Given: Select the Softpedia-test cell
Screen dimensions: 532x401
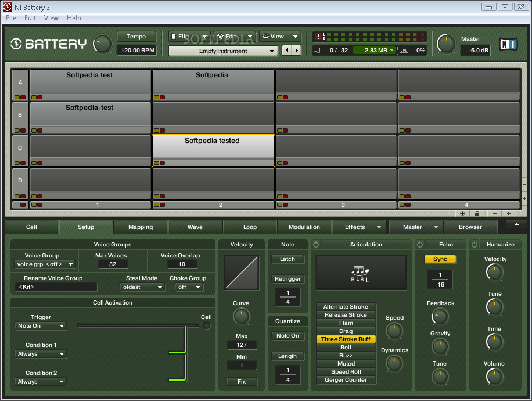Looking at the screenshot, I should point(90,118).
